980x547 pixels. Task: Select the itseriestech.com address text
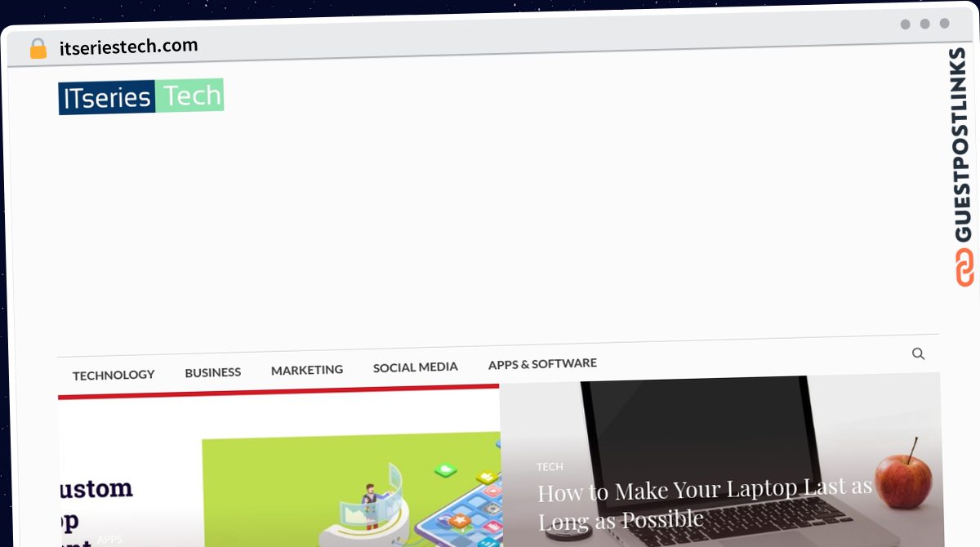coord(129,47)
